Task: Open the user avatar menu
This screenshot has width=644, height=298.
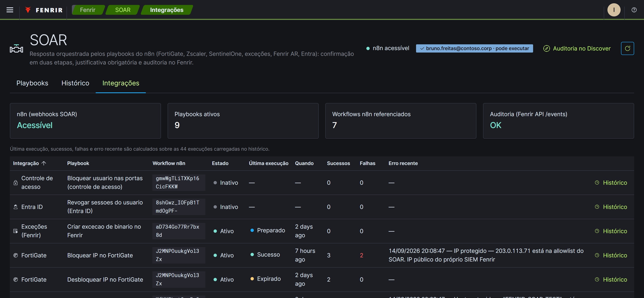Action: 614,10
